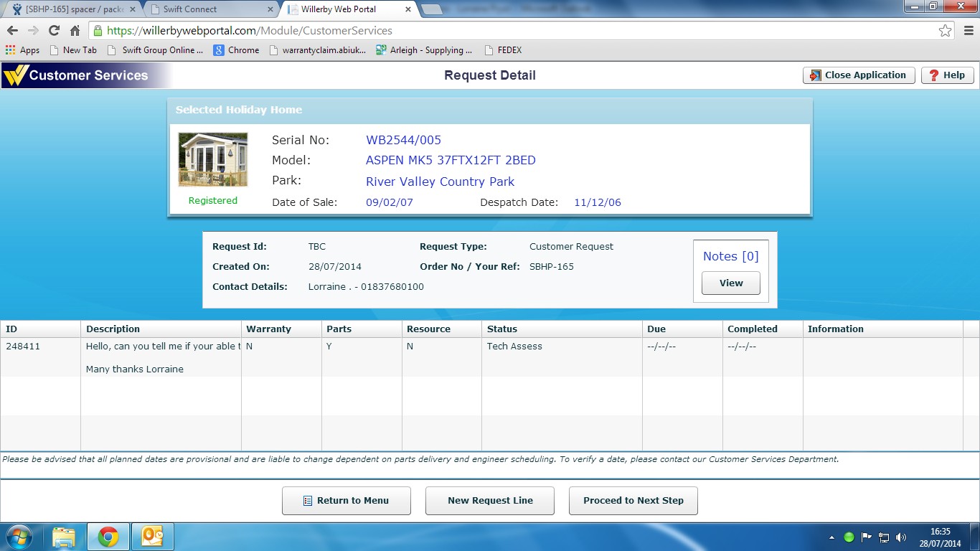The image size is (980, 551).
Task: Click the Customer Request type value
Action: tap(572, 247)
